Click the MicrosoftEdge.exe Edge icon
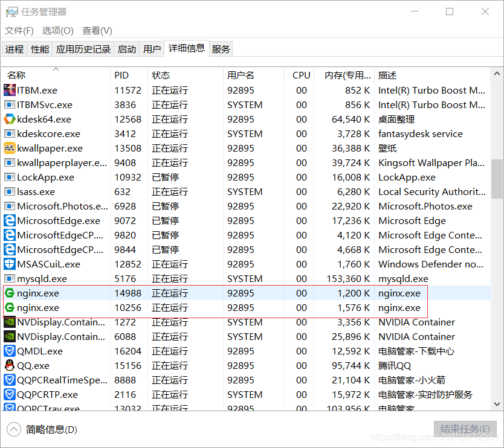This screenshot has width=504, height=448. [x=9, y=220]
